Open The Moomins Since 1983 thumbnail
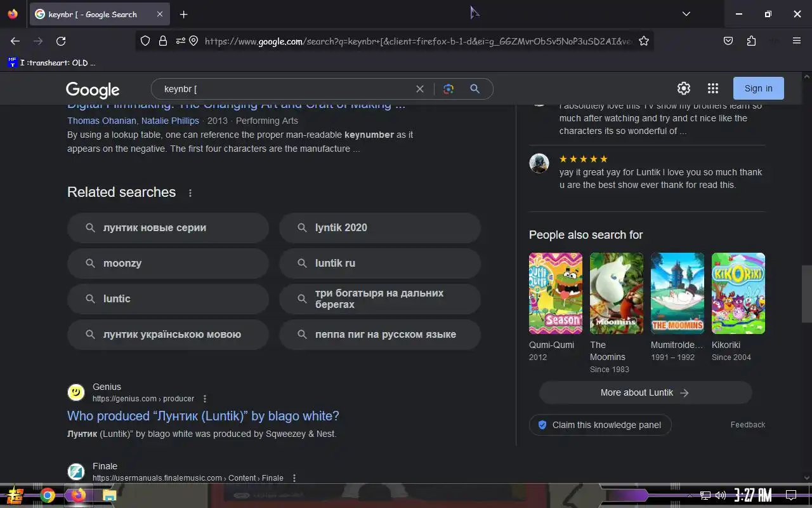The height and width of the screenshot is (508, 812). [x=617, y=293]
